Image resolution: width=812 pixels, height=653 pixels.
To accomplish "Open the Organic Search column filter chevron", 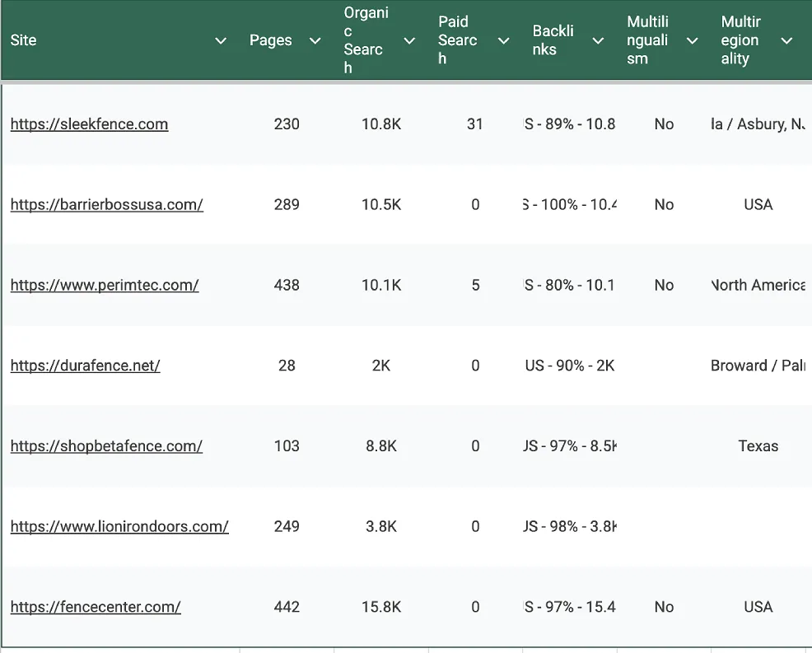I will point(409,41).
